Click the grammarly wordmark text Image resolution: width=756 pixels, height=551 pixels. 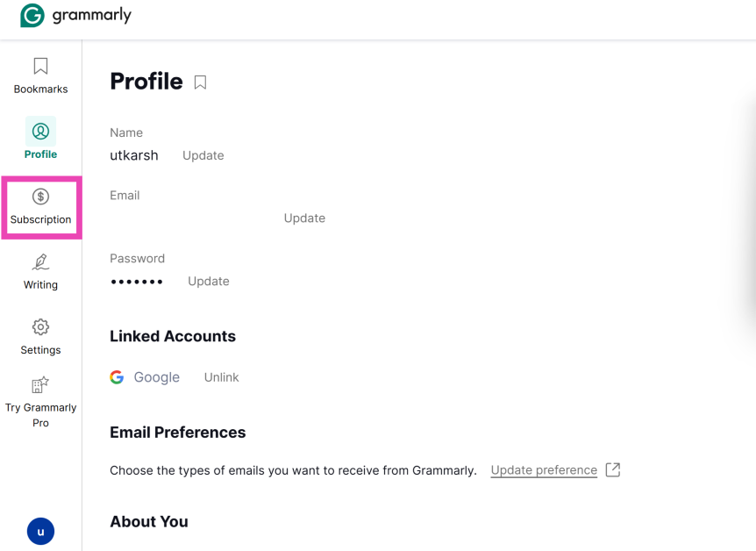pyautogui.click(x=91, y=16)
